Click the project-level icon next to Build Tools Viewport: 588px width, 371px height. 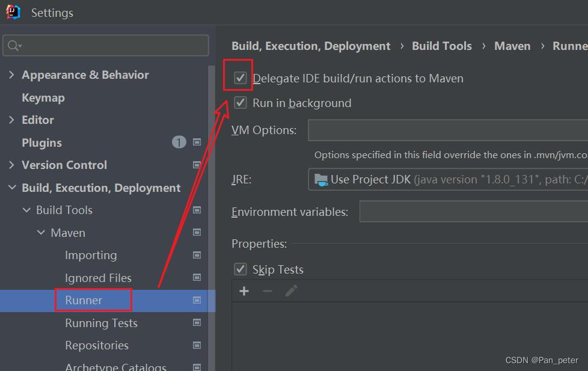(x=197, y=210)
